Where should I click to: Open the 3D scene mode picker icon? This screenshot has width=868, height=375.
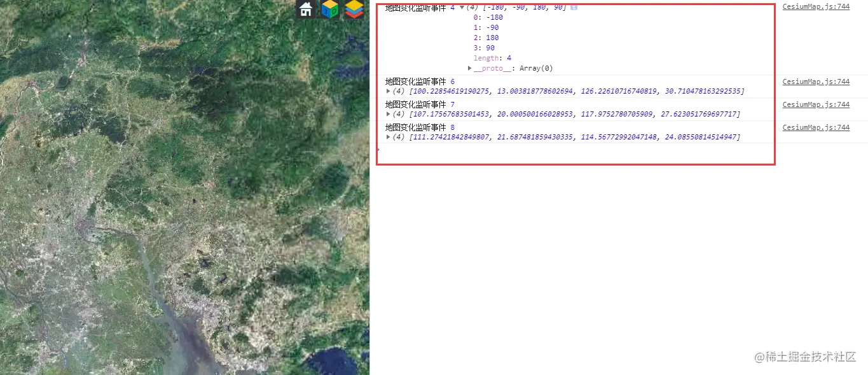[x=330, y=9]
